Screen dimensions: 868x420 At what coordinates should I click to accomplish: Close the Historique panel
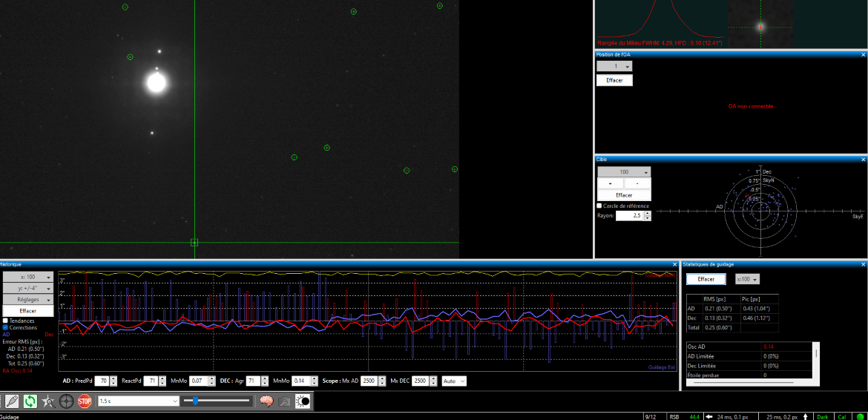tap(674, 264)
